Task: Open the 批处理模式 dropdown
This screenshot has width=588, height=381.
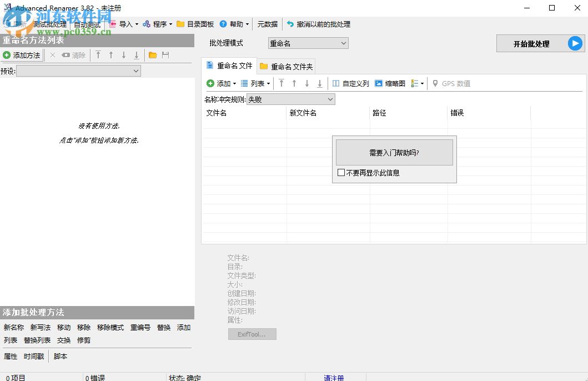Action: (308, 43)
